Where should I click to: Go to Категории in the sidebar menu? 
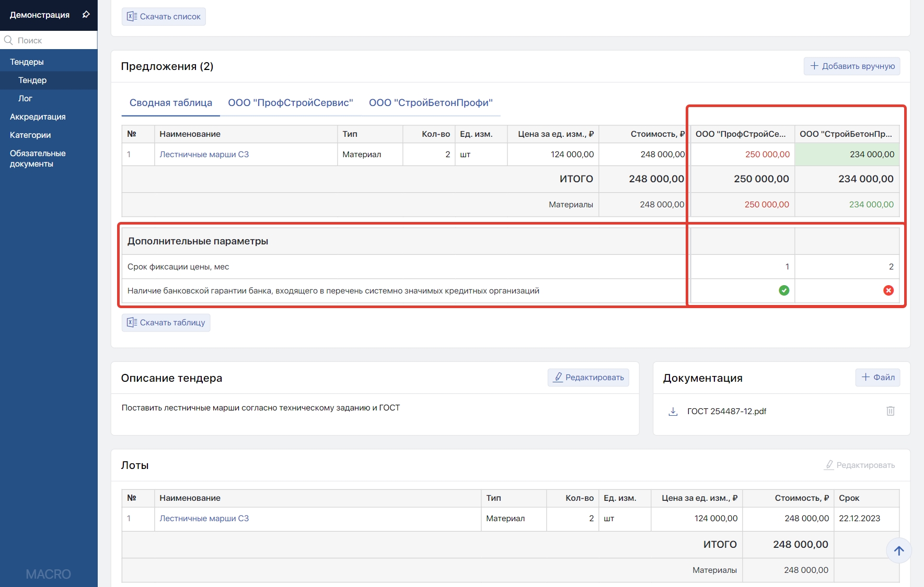point(30,135)
